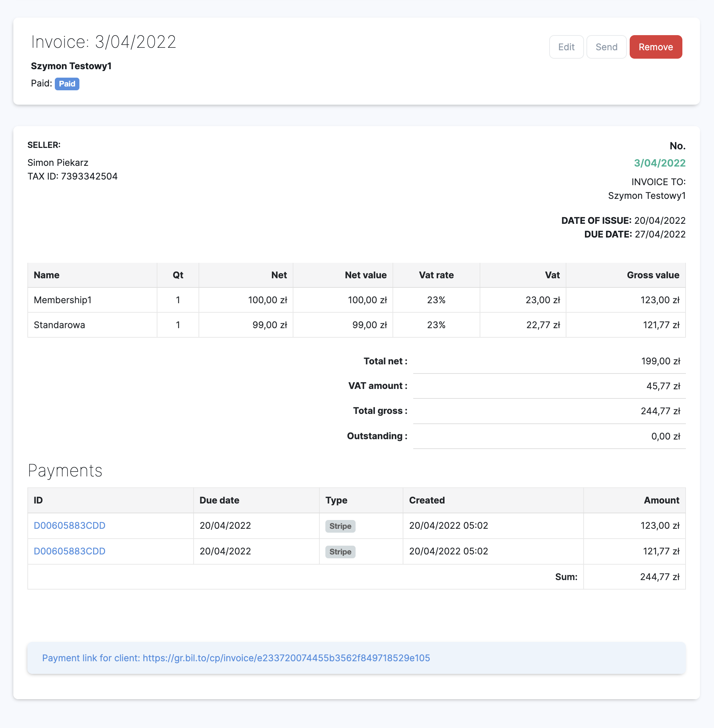Click Stripe badge in first payment row

(x=340, y=526)
